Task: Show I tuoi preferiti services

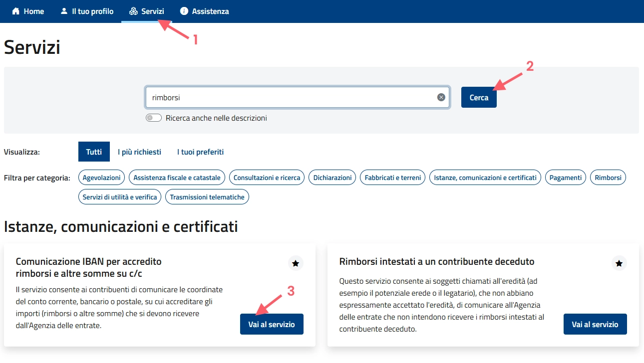Action: click(x=200, y=152)
